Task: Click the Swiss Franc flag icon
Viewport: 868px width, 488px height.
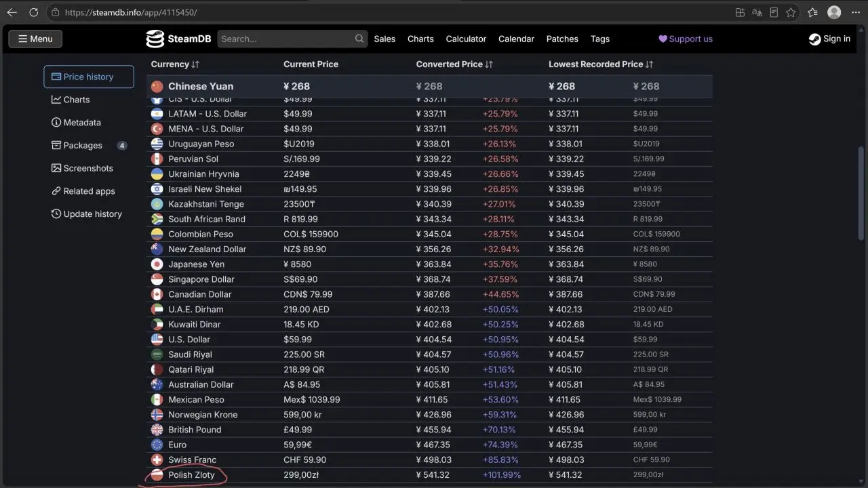Action: [x=157, y=460]
